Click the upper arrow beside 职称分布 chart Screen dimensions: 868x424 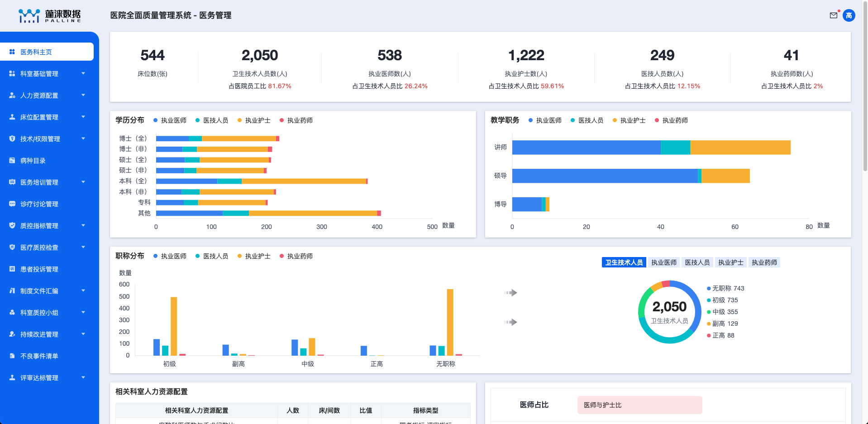point(511,293)
